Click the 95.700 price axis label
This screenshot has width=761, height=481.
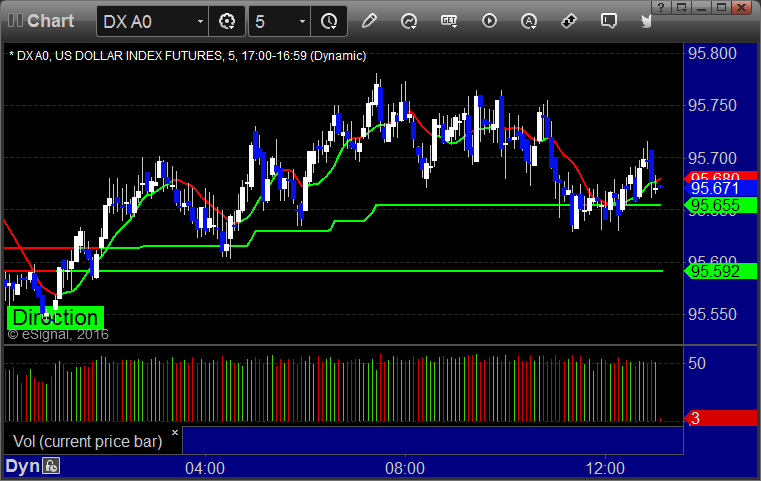(x=712, y=158)
